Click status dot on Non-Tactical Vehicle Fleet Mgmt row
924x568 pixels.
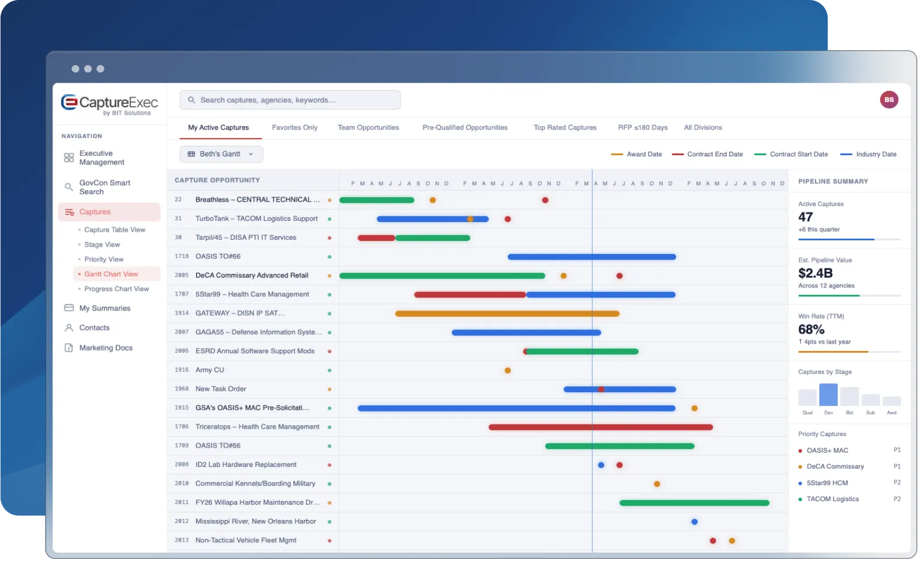330,541
